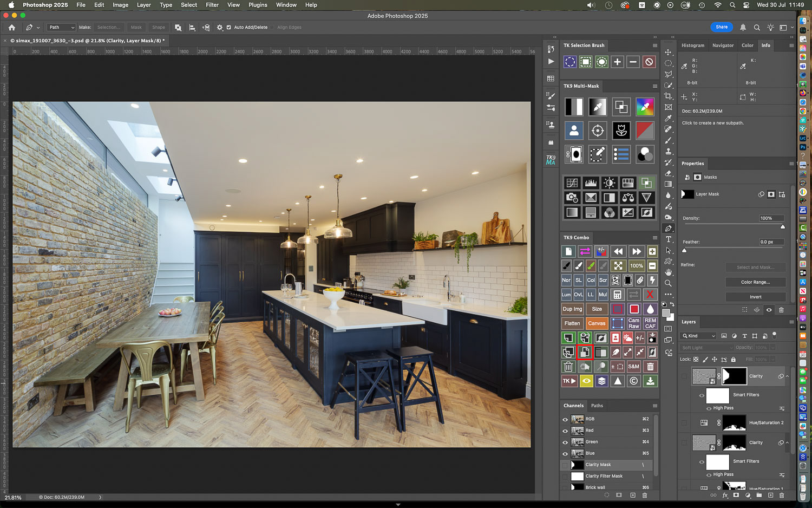This screenshot has height=508, width=812.
Task: Open the Soft Light blend mode dropdown
Action: click(707, 348)
